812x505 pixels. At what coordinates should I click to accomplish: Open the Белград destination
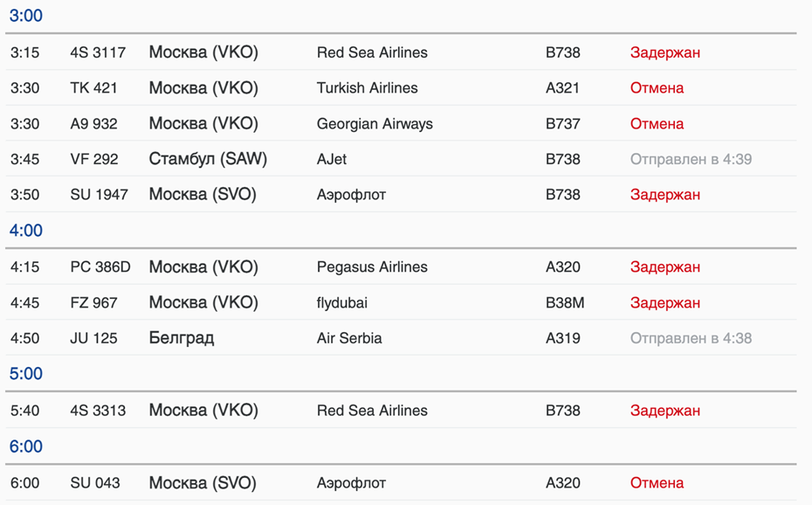[182, 338]
